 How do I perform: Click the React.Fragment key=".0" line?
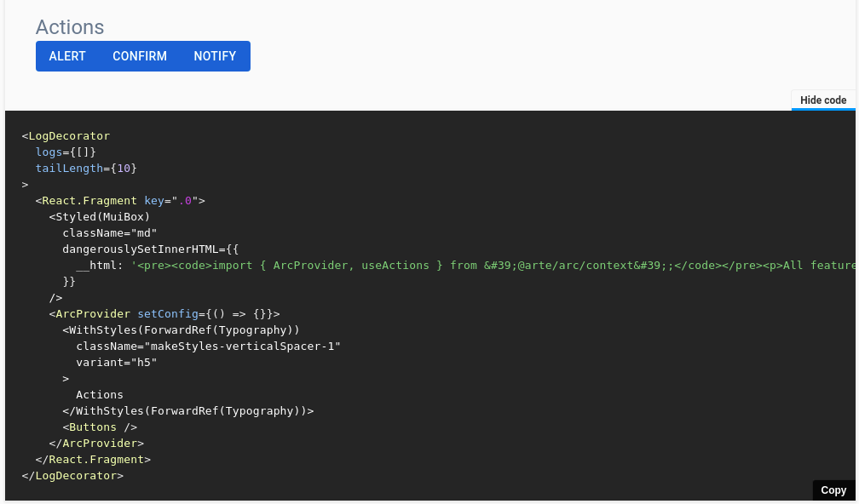(120, 201)
